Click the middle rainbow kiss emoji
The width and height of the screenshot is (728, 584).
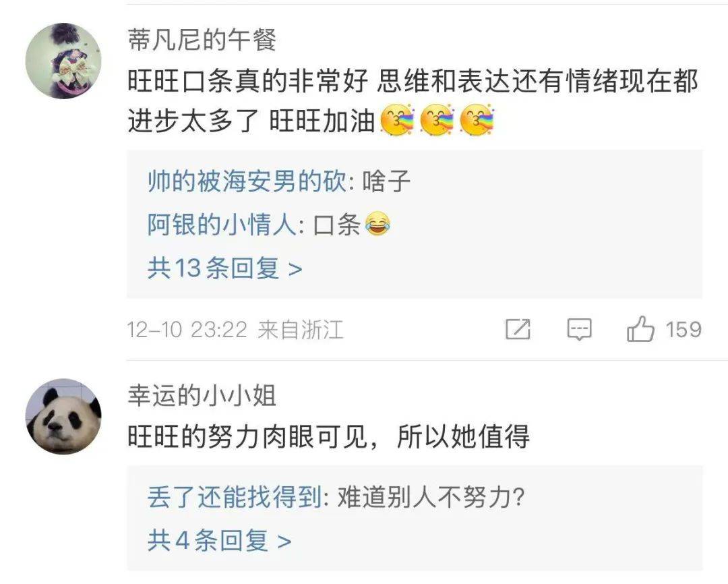pos(437,120)
